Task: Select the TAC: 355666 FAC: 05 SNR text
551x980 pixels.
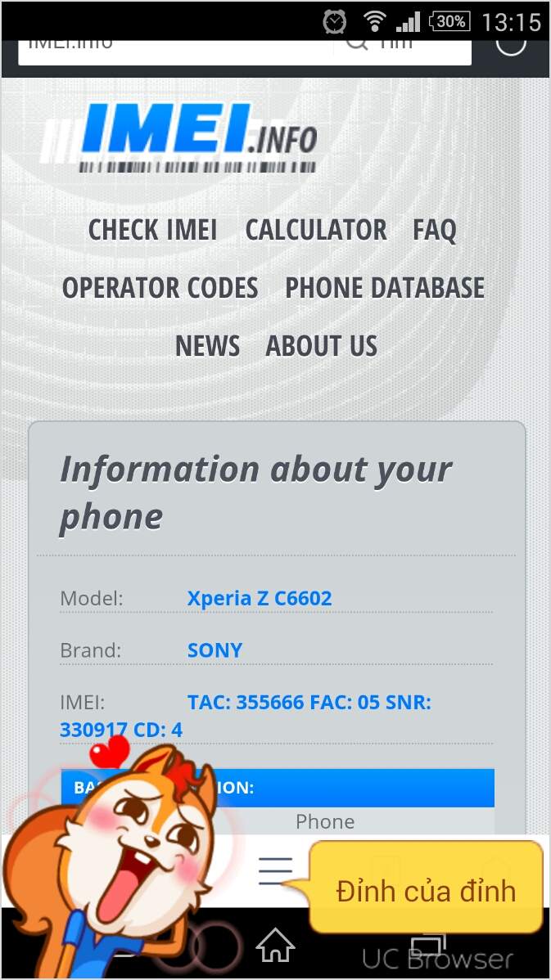Action: 309,703
